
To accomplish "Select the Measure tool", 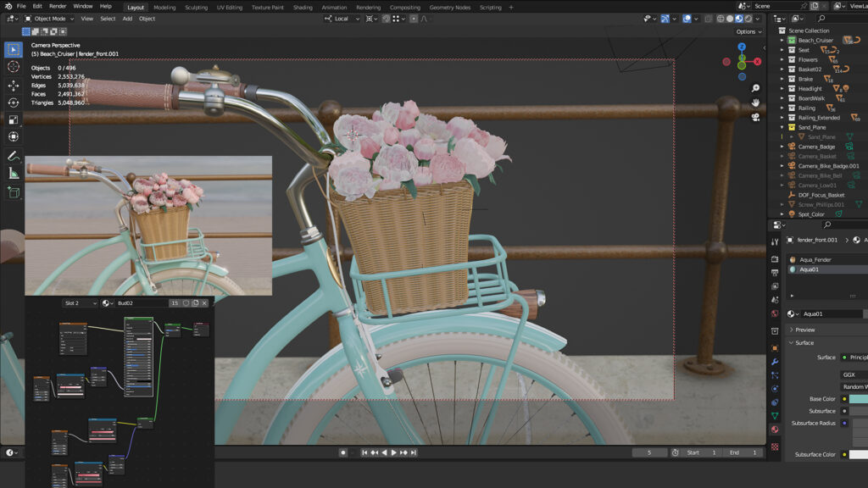I will [14, 174].
